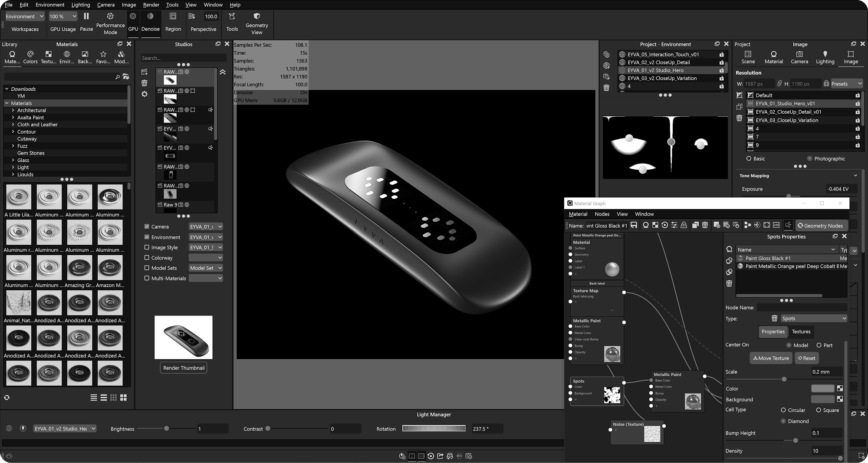Delete the selected studio with the trash icon
This screenshot has width=868, height=463.
point(145,83)
